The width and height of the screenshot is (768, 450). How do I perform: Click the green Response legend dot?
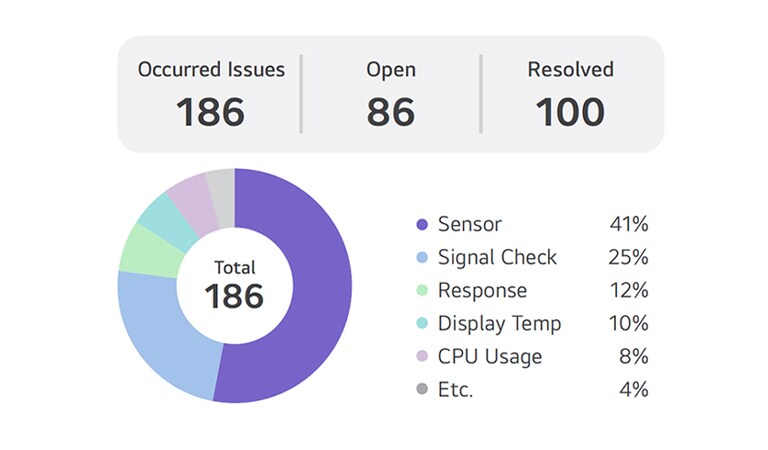[421, 291]
